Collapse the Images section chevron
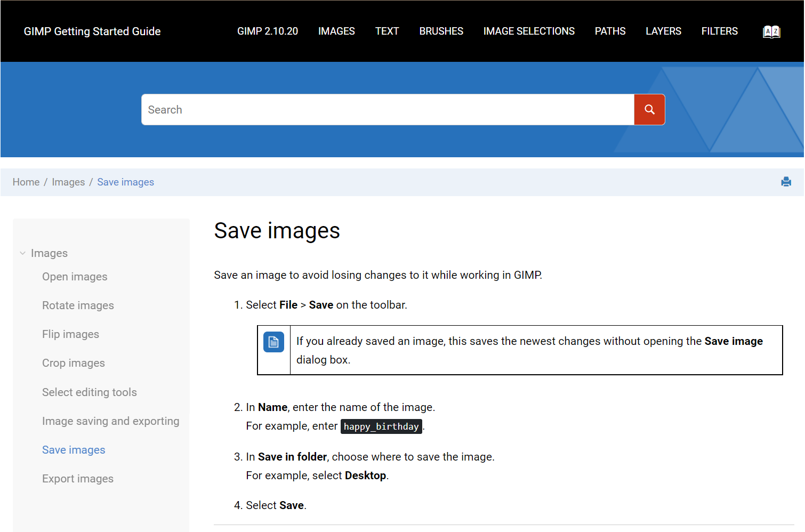805x532 pixels. tap(22, 253)
